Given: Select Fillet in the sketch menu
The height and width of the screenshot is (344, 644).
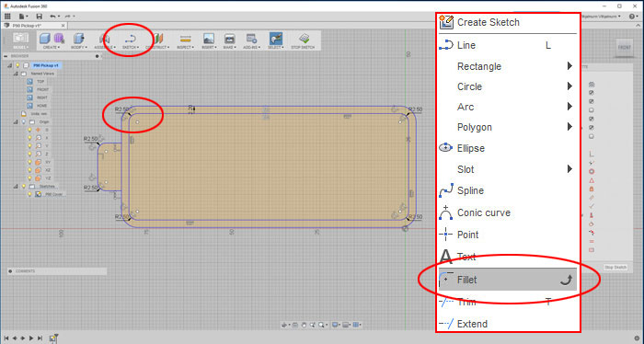Looking at the screenshot, I should 508,280.
